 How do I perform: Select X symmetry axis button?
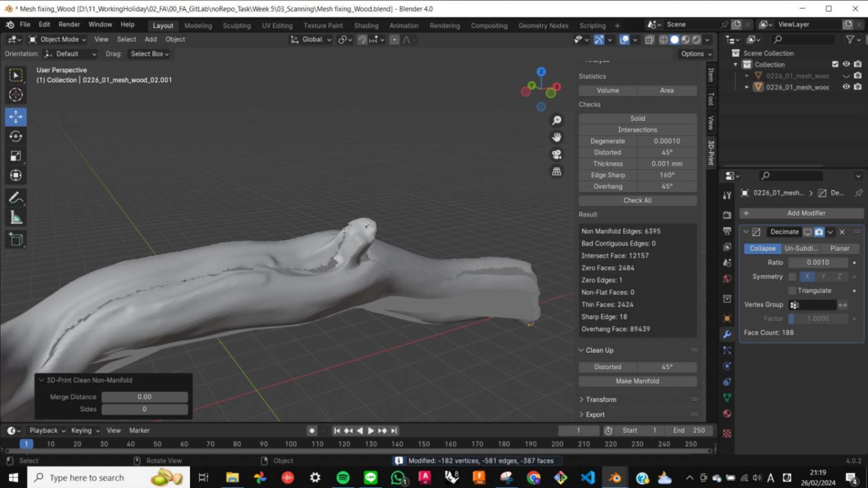pyautogui.click(x=807, y=277)
